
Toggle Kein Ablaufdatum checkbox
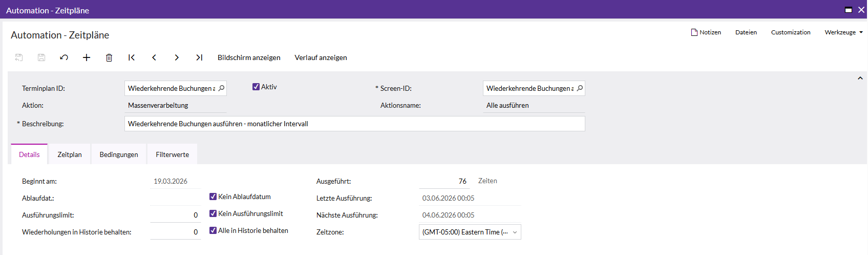click(x=213, y=197)
